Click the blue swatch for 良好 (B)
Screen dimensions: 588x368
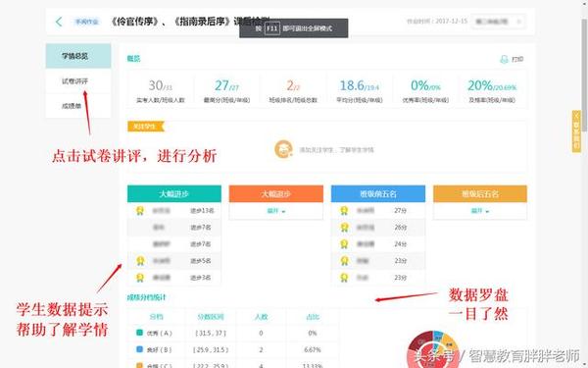coord(139,349)
